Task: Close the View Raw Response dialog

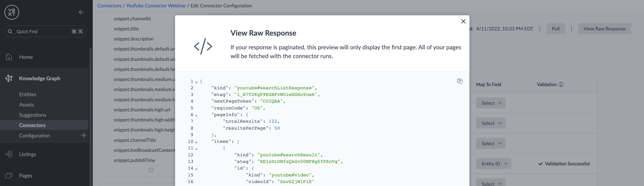Action: click(x=463, y=22)
